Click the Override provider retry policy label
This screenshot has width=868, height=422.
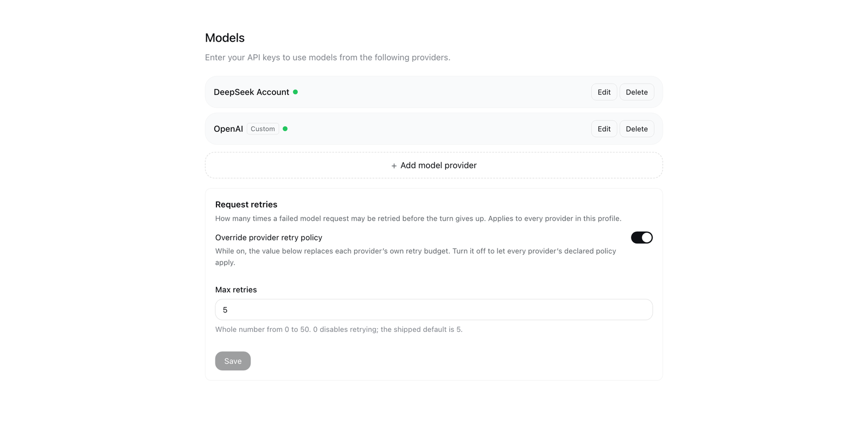tap(269, 238)
